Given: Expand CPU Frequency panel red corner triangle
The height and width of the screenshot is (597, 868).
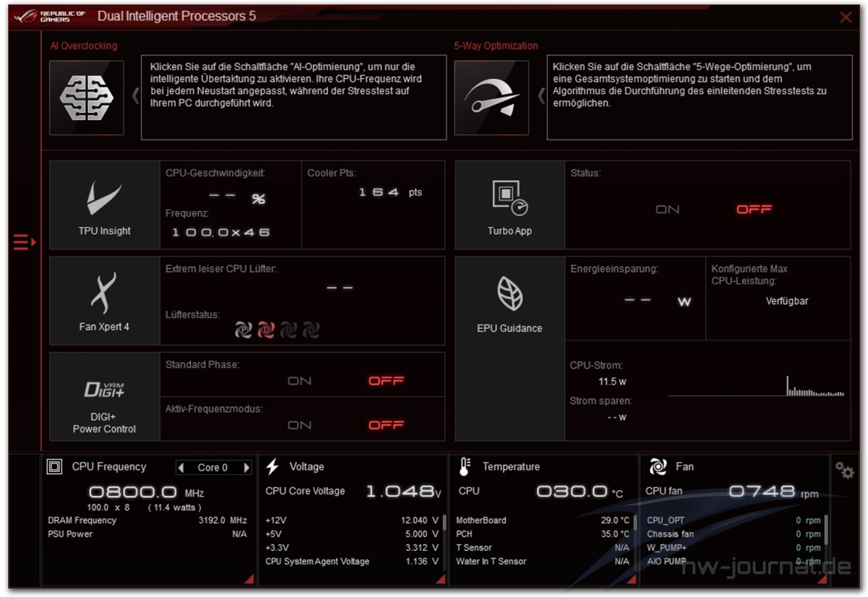Looking at the screenshot, I should coord(249,579).
